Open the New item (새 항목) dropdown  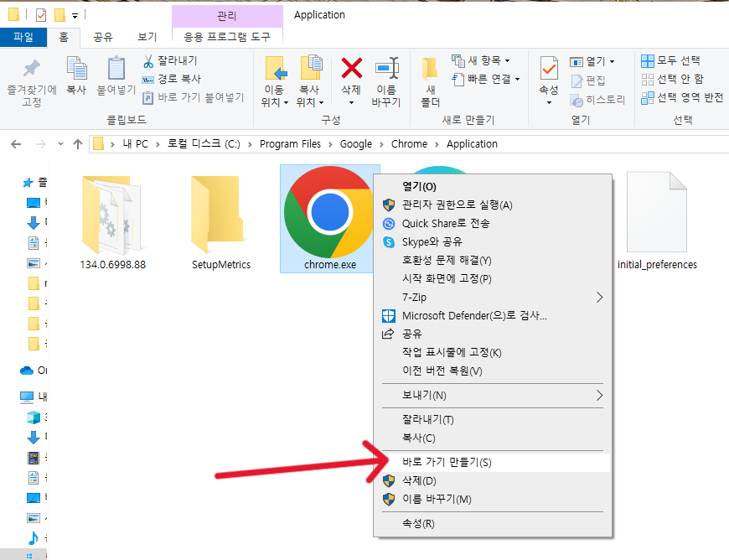[481, 60]
